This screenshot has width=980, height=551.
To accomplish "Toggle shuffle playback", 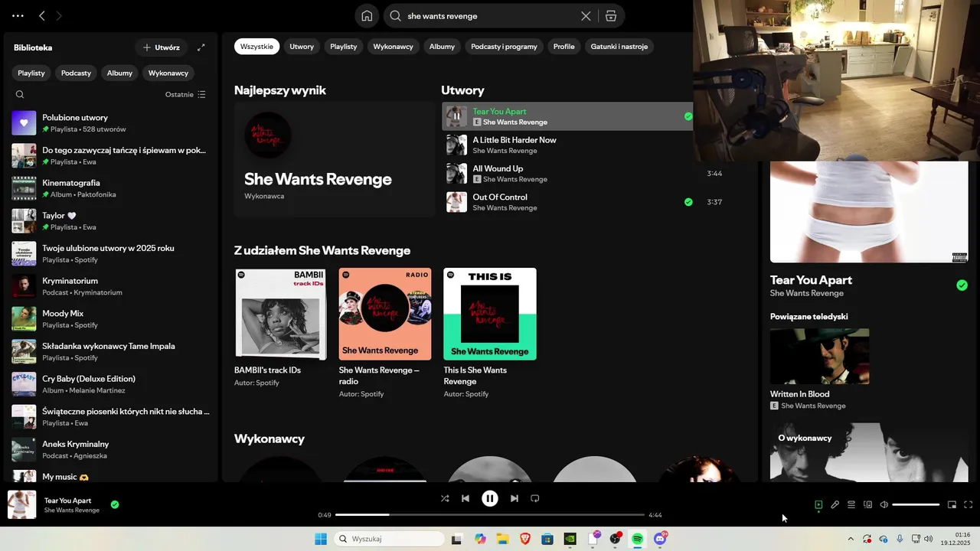I will click(445, 498).
